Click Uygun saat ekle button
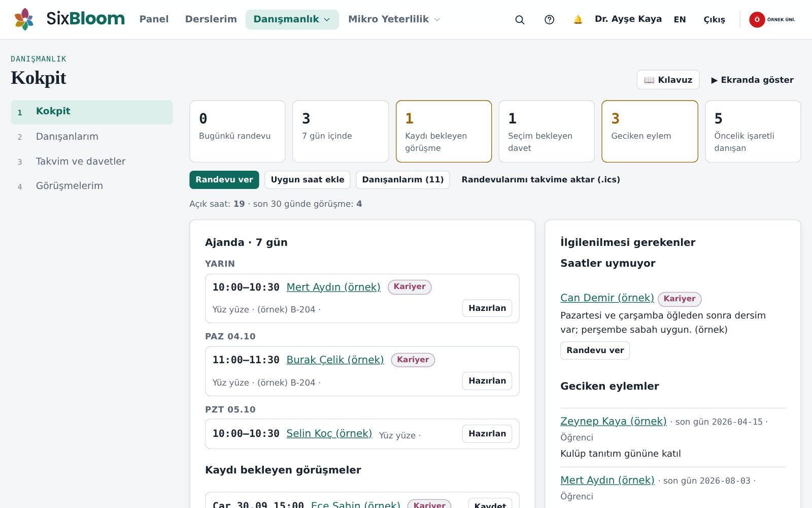The image size is (812, 508). [x=308, y=180]
